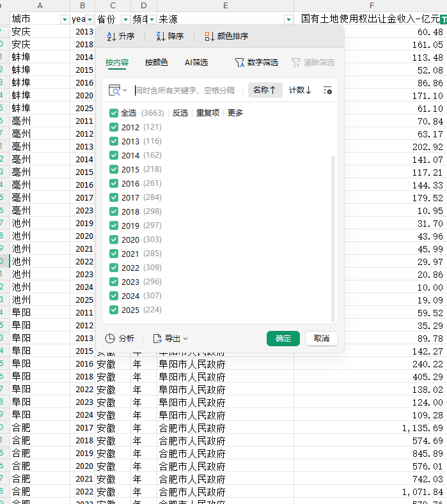Uncheck the 2022 checkbox
Screen dimensions: 447x504
114,268
